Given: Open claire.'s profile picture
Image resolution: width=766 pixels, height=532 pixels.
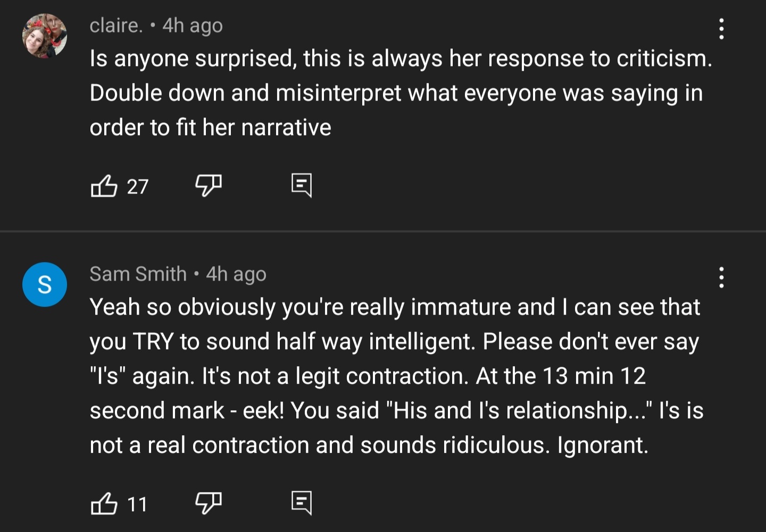Looking at the screenshot, I should tap(45, 36).
